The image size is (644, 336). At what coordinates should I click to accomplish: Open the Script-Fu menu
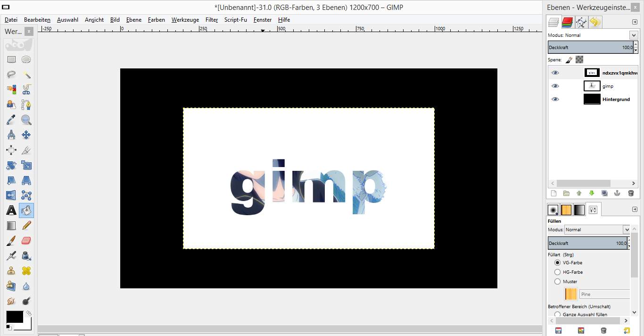tap(235, 20)
